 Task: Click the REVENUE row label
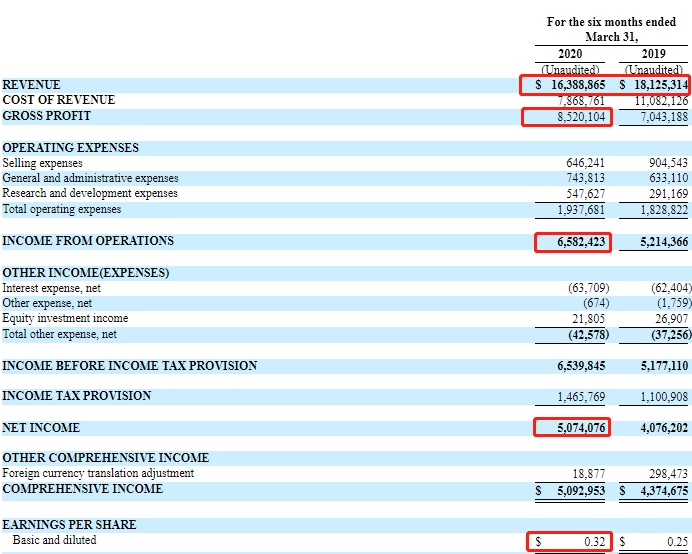pyautogui.click(x=31, y=86)
